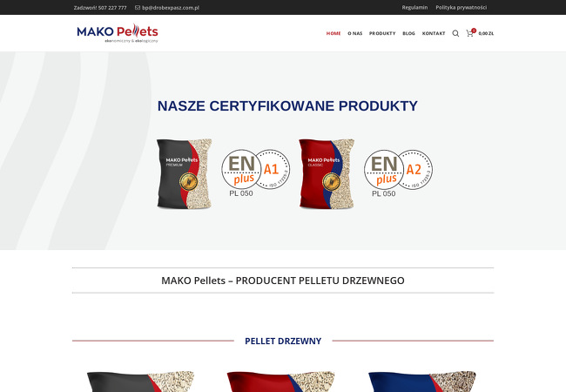Click the phone number 507 227 777
This screenshot has height=392, width=566.
pos(112,8)
